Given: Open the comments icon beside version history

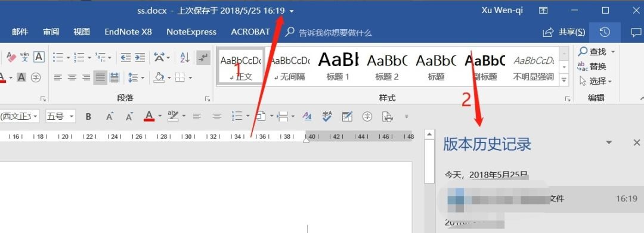Looking at the screenshot, I should (636, 32).
